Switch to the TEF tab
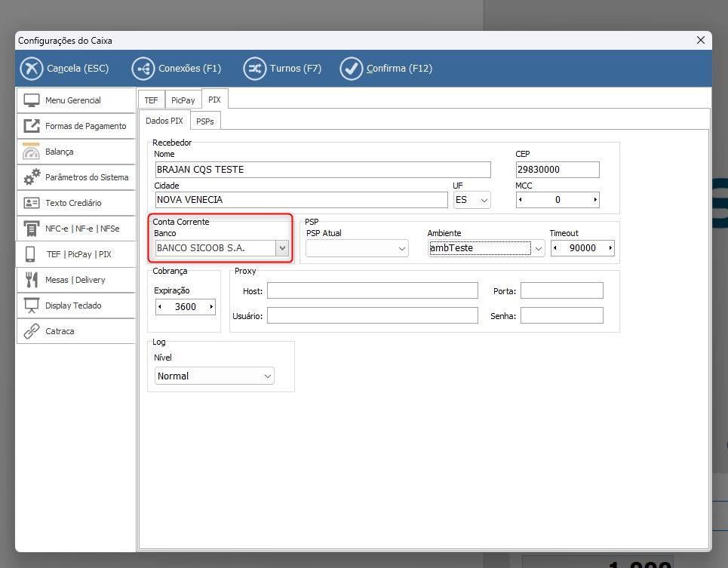 click(x=151, y=100)
